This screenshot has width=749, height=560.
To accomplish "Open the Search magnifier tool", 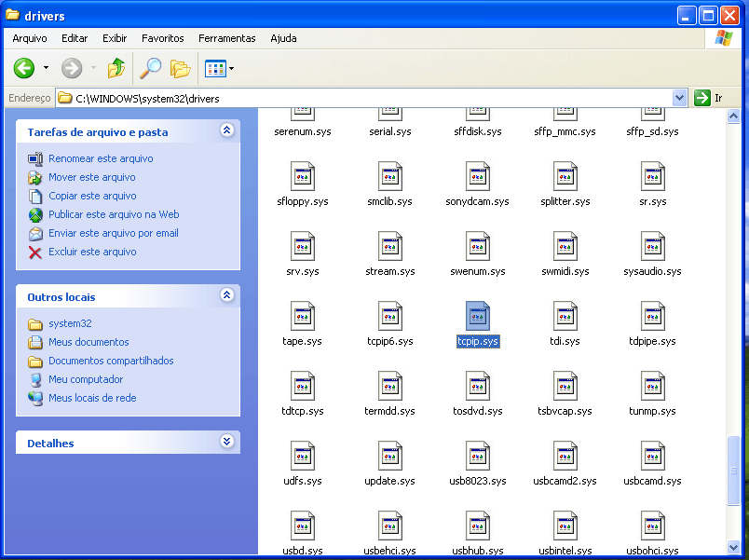I will coord(149,68).
